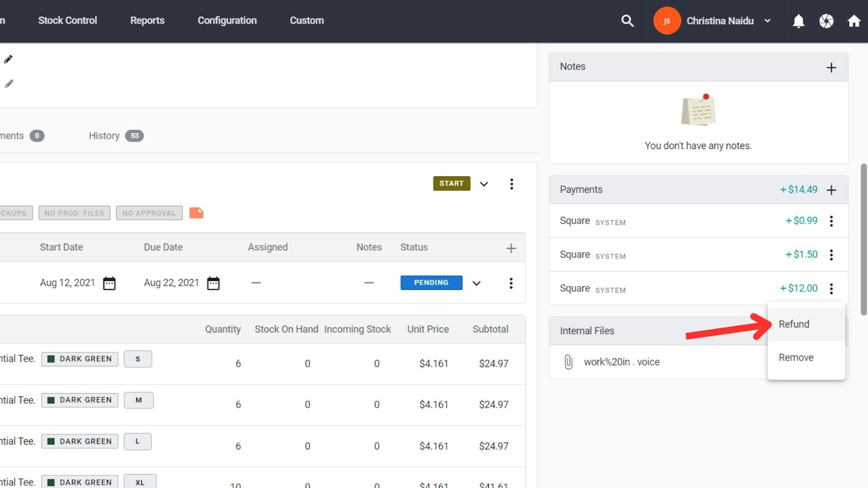Image resolution: width=868 pixels, height=488 pixels.
Task: Click the upper pencil edit icon
Action: click(x=8, y=59)
